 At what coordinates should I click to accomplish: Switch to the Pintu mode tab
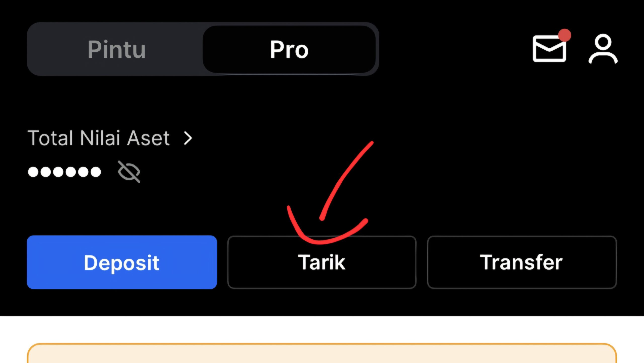pyautogui.click(x=116, y=49)
